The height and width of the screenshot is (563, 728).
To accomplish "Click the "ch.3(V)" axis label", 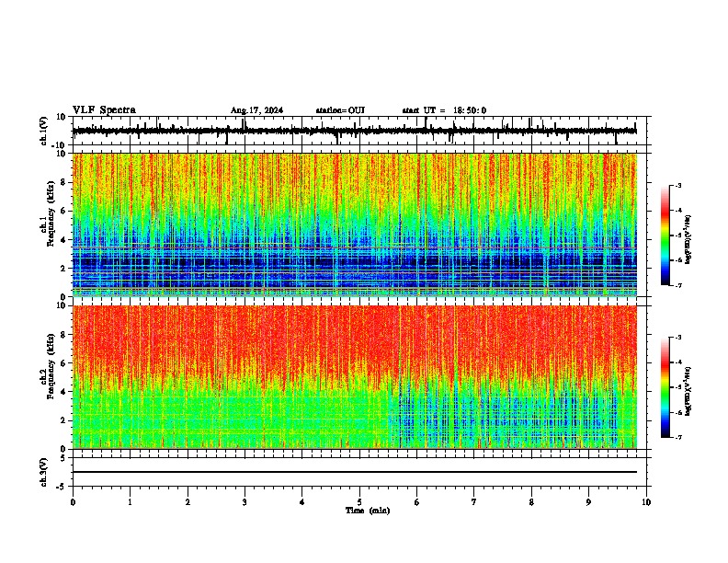I will [44, 472].
